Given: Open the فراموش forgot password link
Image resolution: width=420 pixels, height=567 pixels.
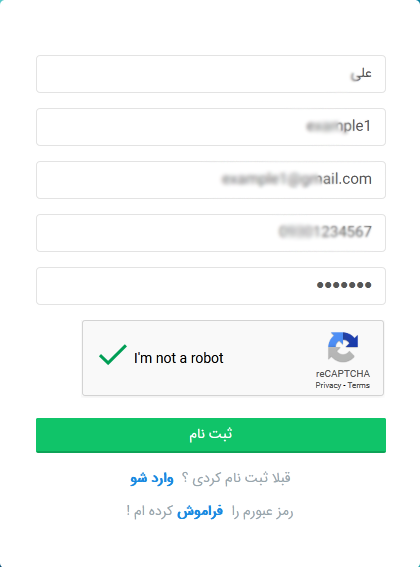Looking at the screenshot, I should 200,512.
